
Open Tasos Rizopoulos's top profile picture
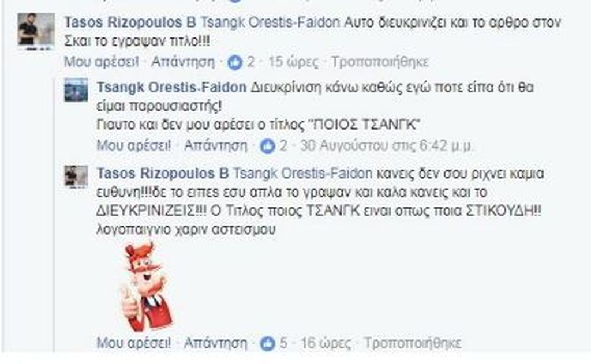coord(36,31)
